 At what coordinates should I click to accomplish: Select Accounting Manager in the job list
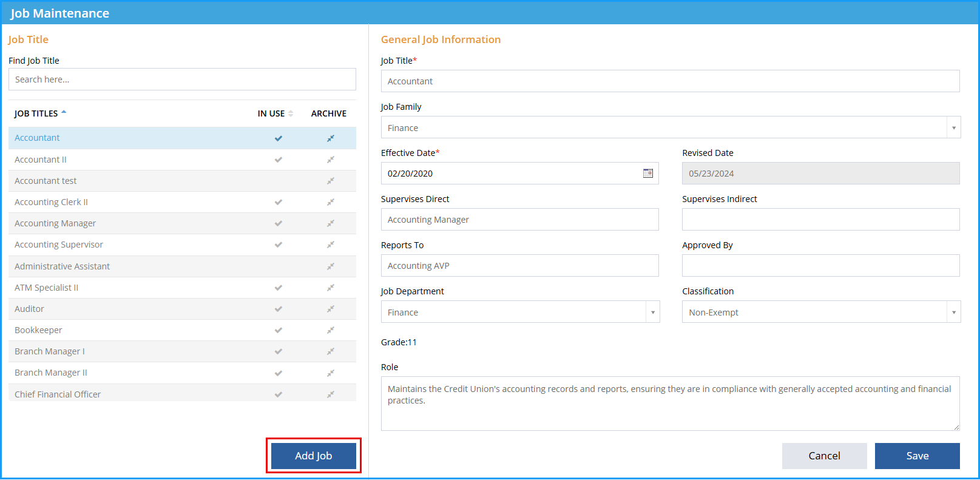(55, 223)
